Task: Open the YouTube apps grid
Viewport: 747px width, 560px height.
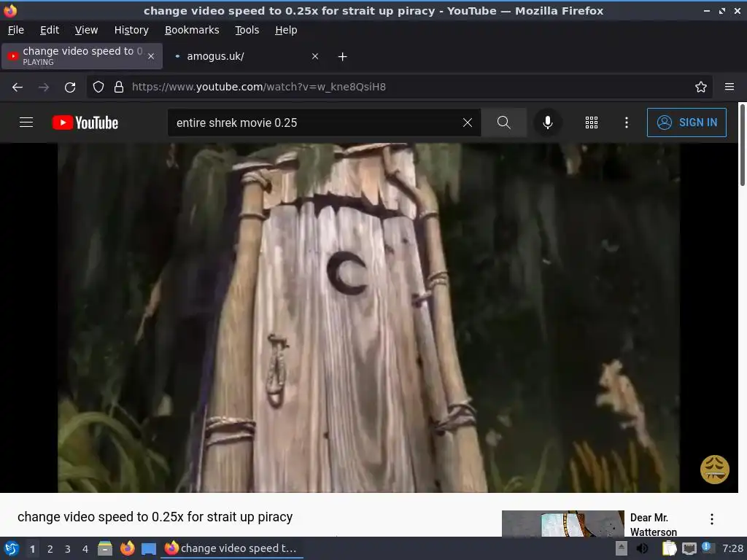Action: click(x=591, y=122)
